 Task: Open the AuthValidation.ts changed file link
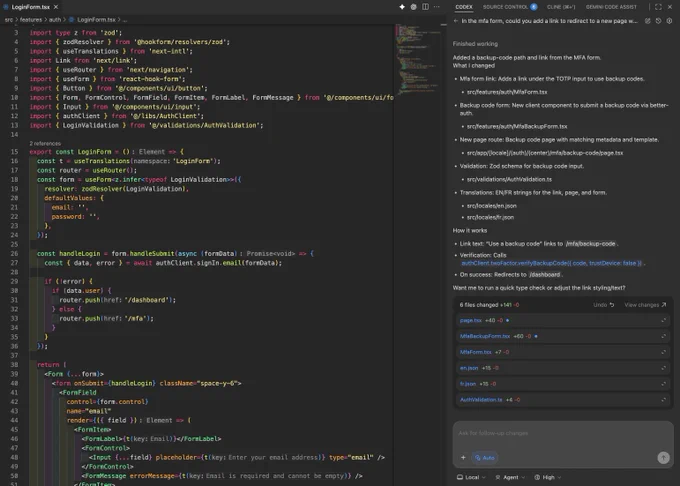coord(481,400)
